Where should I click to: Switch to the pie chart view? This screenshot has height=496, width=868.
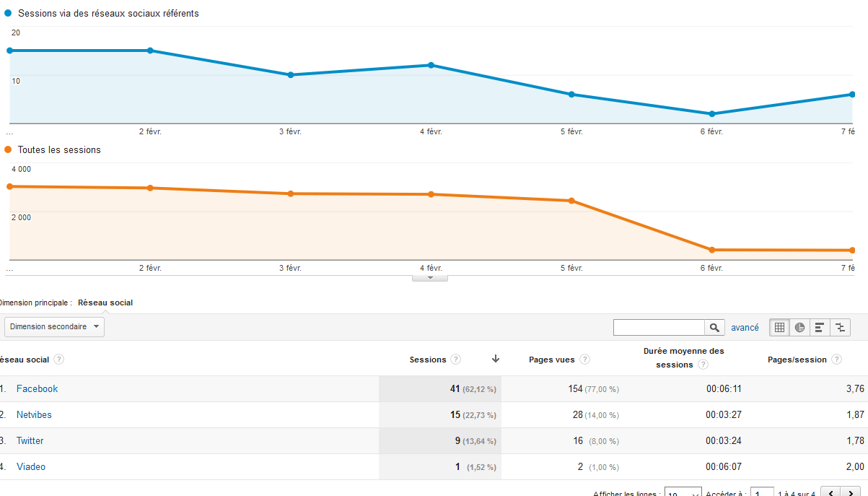(799, 327)
